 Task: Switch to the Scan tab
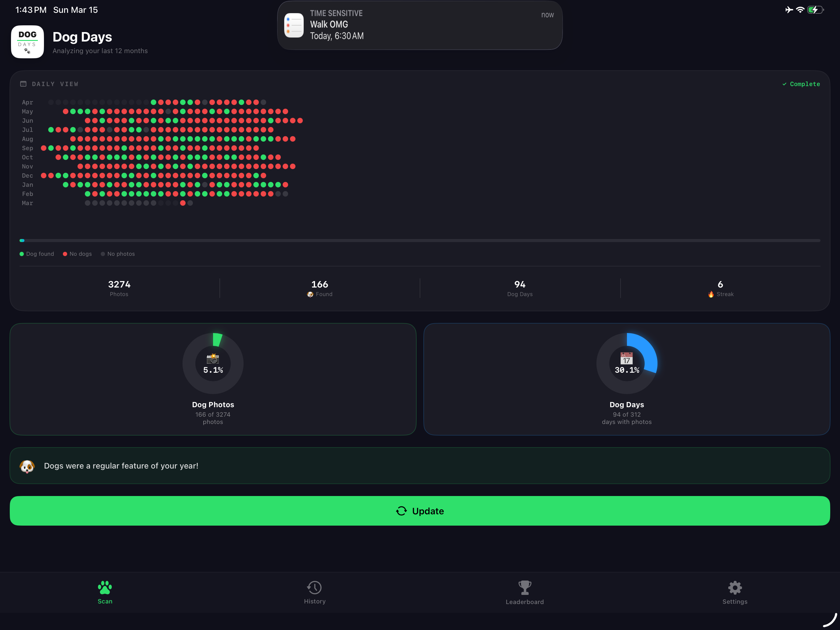click(105, 592)
